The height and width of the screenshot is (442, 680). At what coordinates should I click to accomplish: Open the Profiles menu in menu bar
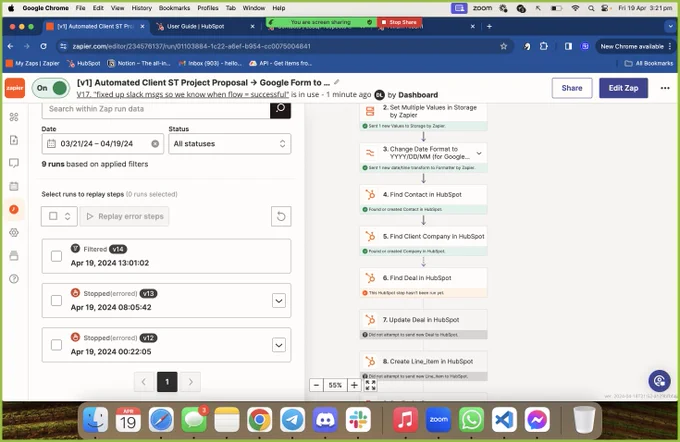(208, 8)
